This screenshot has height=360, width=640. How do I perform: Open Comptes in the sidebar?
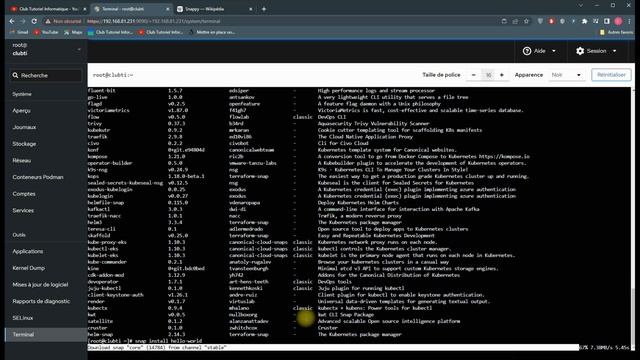(x=24, y=194)
